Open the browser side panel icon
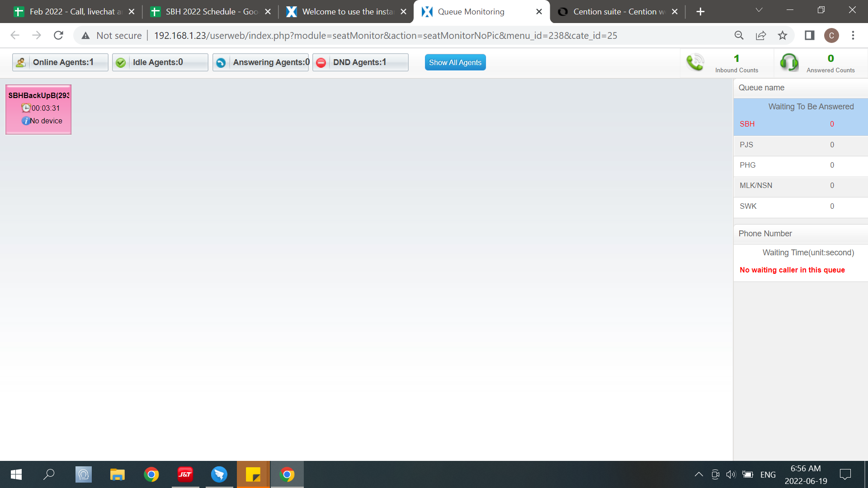This screenshot has width=868, height=488. (x=810, y=35)
